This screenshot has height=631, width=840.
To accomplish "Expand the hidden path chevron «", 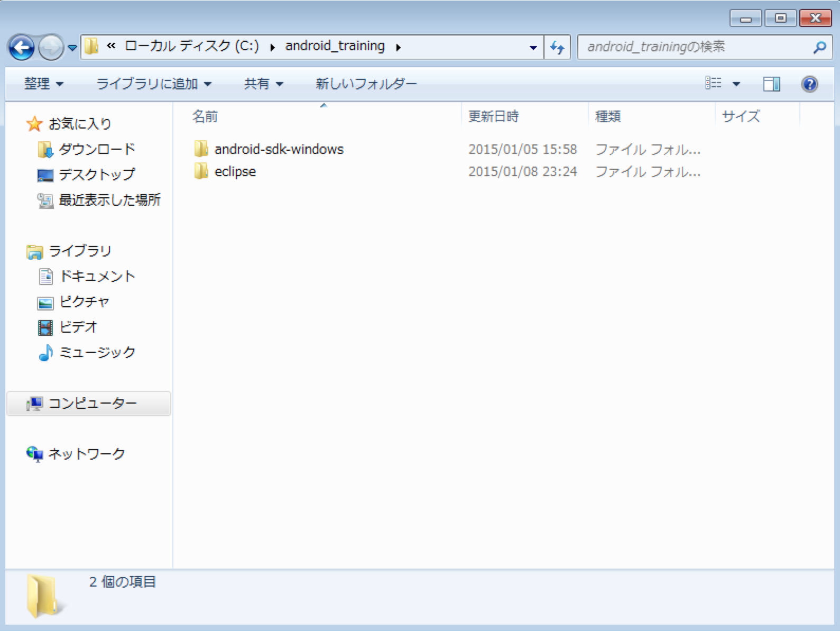I will 111,46.
